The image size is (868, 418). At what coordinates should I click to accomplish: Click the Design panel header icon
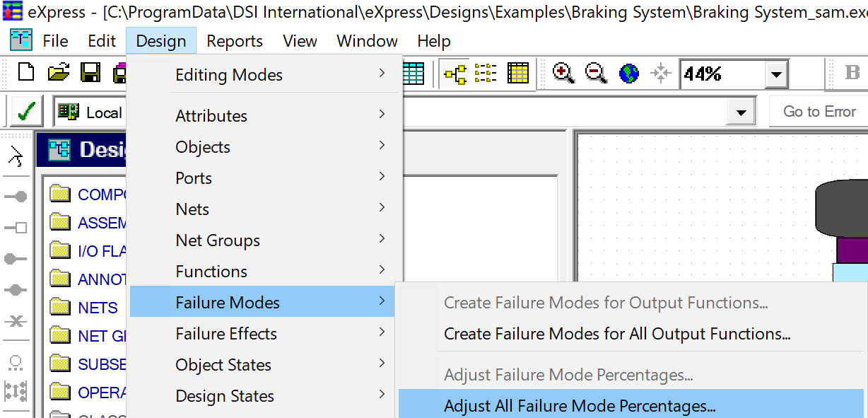tap(59, 149)
